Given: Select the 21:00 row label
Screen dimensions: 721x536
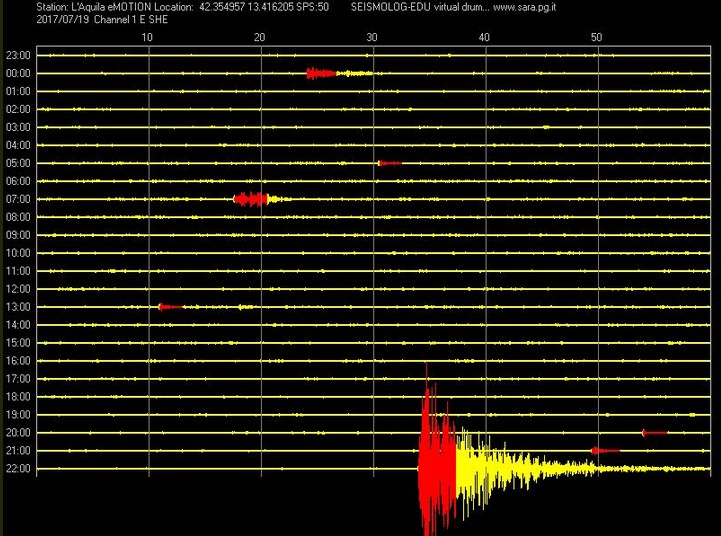Looking at the screenshot, I should [x=18, y=451].
